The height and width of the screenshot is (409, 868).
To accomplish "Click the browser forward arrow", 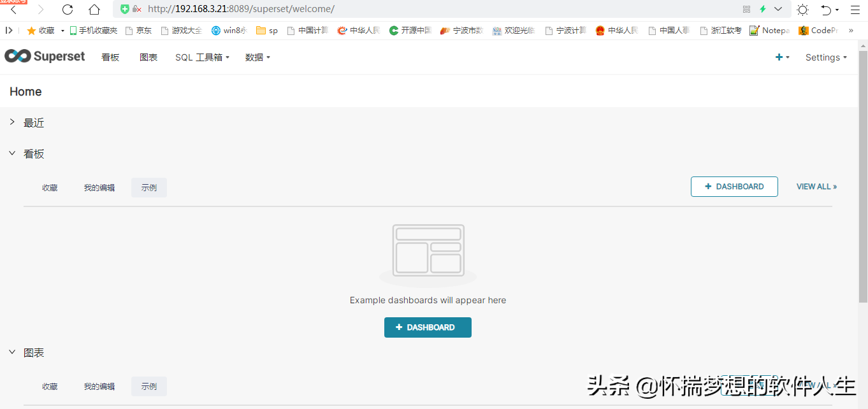I will [x=41, y=10].
